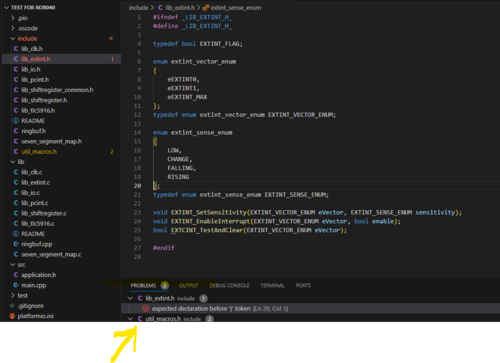Open ringbuf.h header file
500x363 pixels.
[34, 131]
